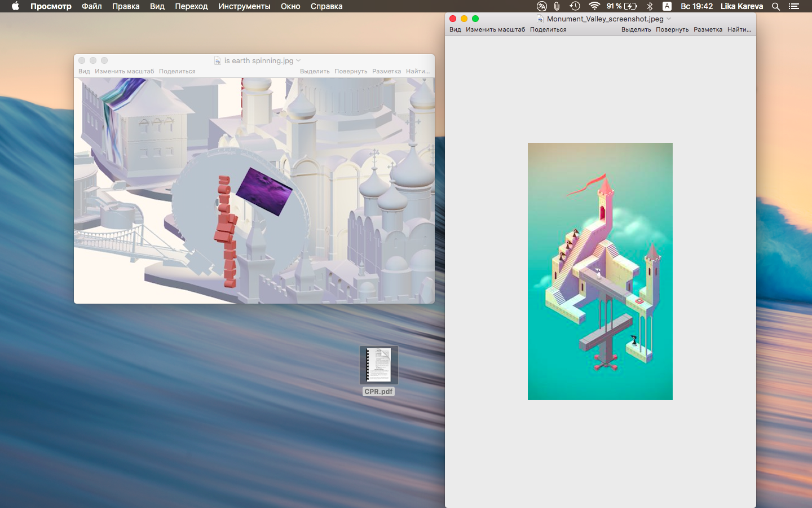Viewport: 812px width, 508px height.
Task: Click Разметка in Monument Valley window
Action: point(708,29)
